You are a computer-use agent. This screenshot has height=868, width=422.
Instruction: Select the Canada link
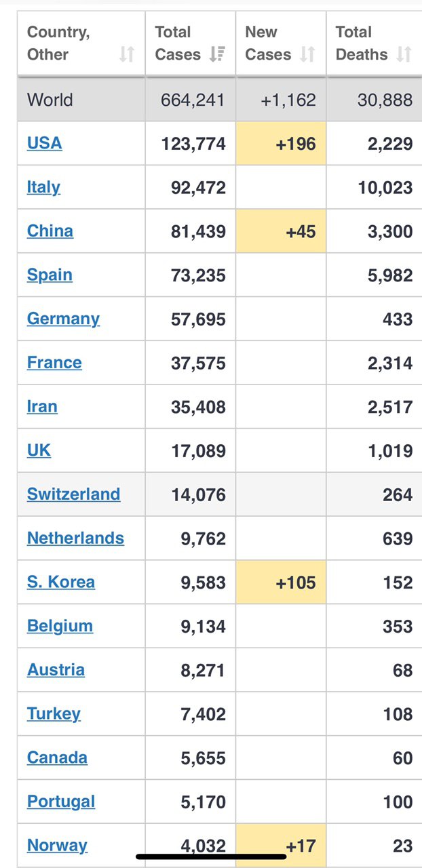[x=57, y=757]
